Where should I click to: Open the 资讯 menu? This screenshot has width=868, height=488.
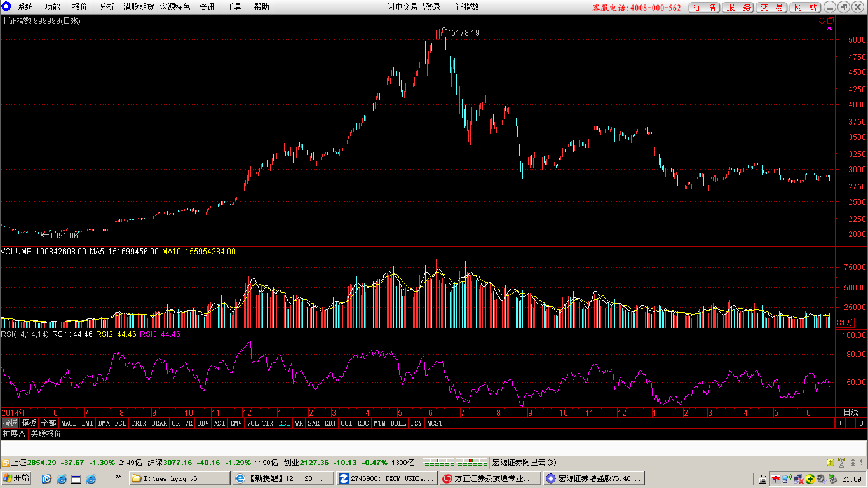point(207,7)
